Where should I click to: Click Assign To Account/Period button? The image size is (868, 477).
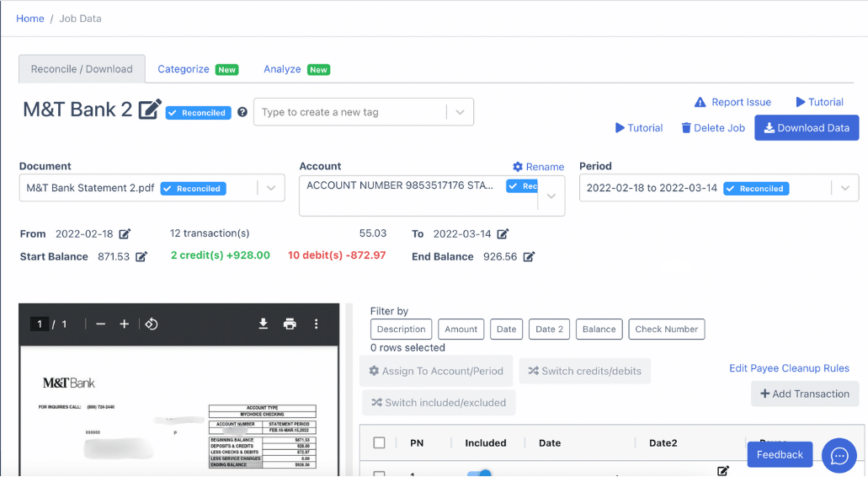436,371
